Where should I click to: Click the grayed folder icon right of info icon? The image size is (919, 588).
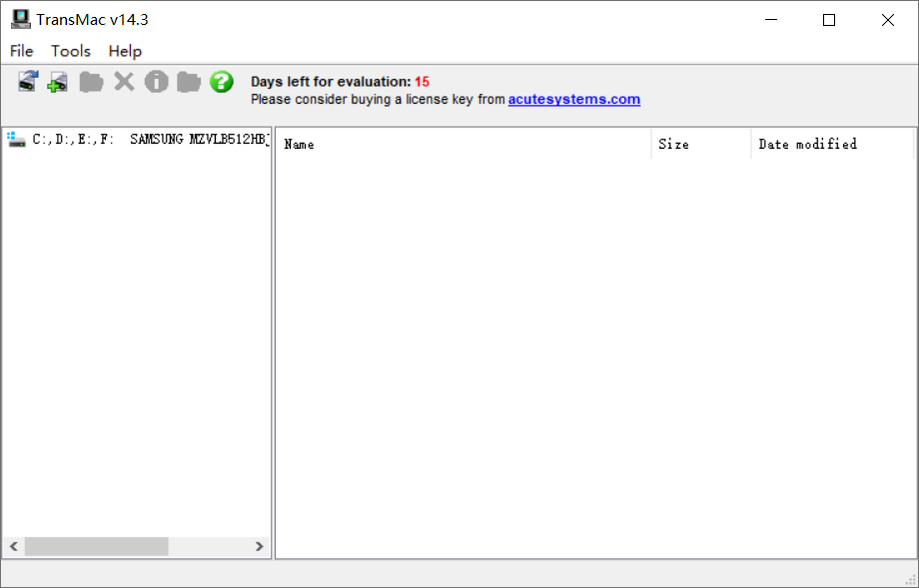tap(189, 82)
